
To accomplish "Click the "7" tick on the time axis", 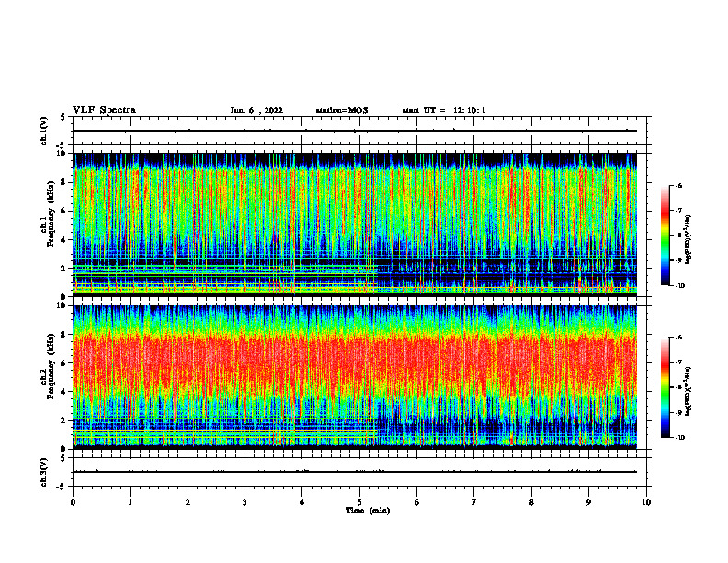I will (474, 502).
